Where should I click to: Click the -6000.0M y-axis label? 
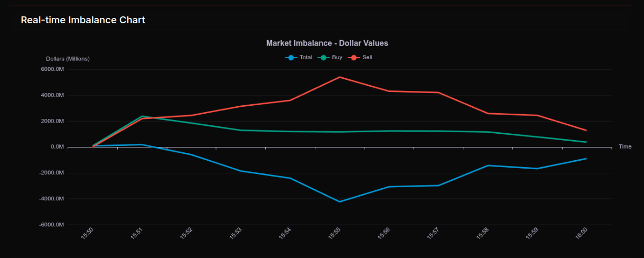click(x=52, y=225)
